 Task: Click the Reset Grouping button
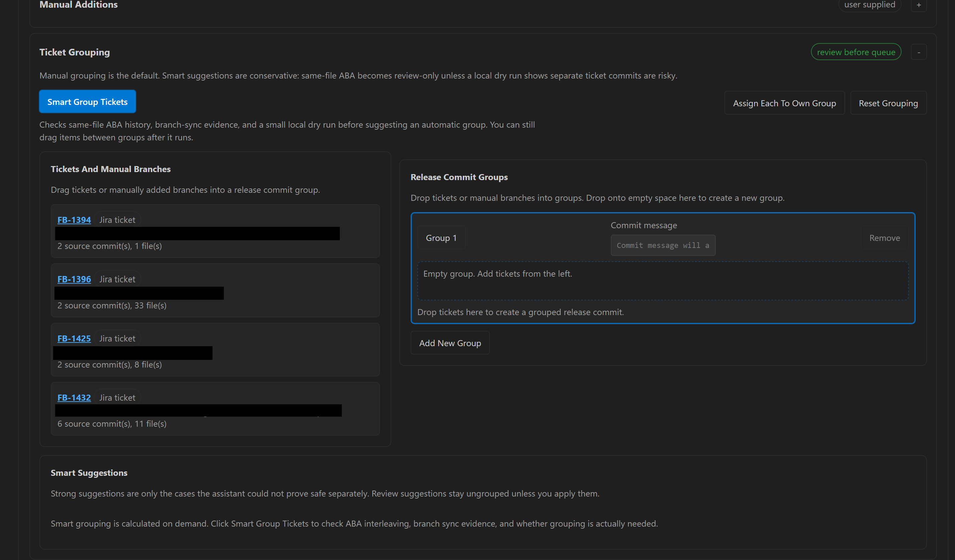tap(888, 103)
